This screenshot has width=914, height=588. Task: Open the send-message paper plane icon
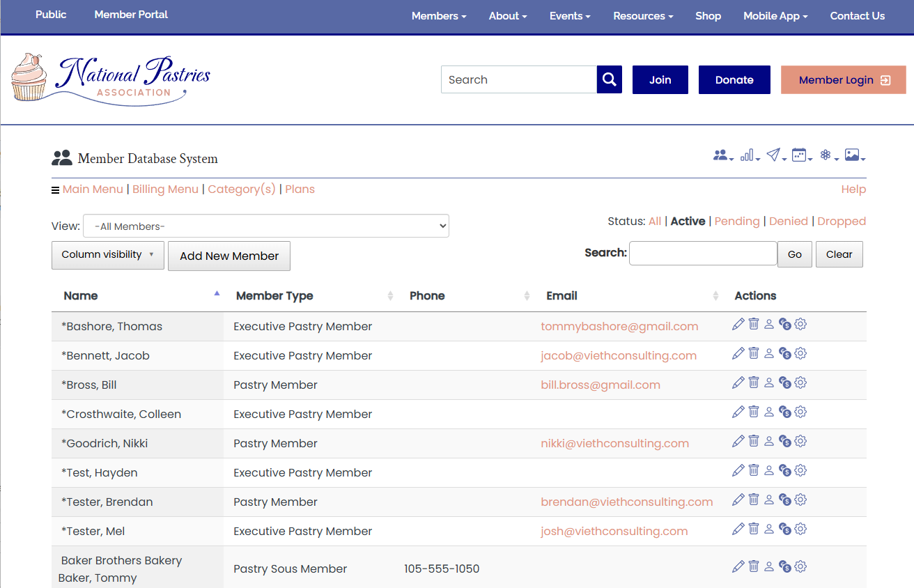click(x=774, y=155)
